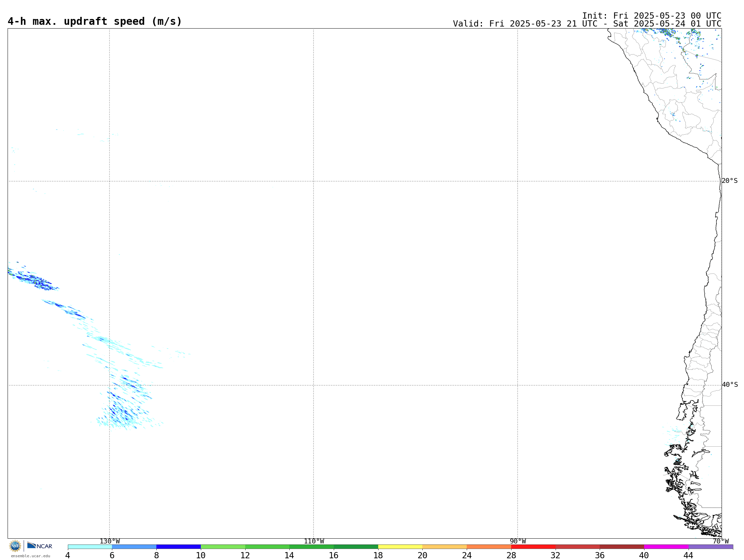Click the light blue 6-8 color swatch

point(134,547)
